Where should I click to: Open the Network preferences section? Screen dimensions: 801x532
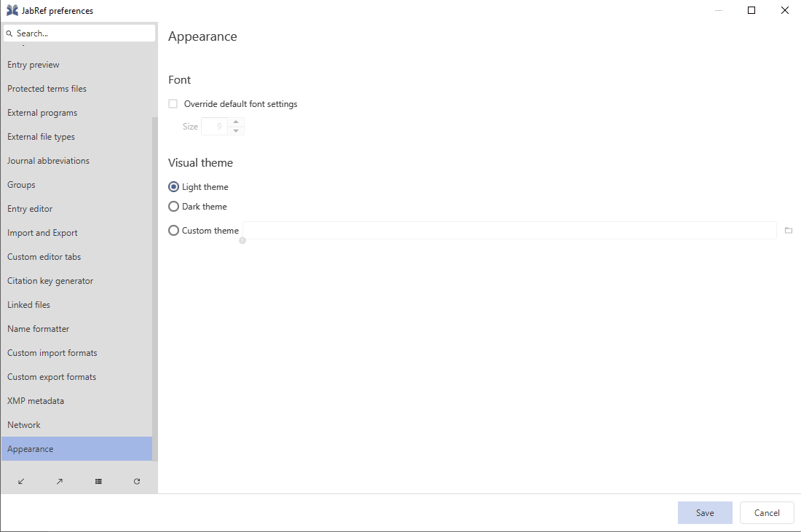point(24,425)
